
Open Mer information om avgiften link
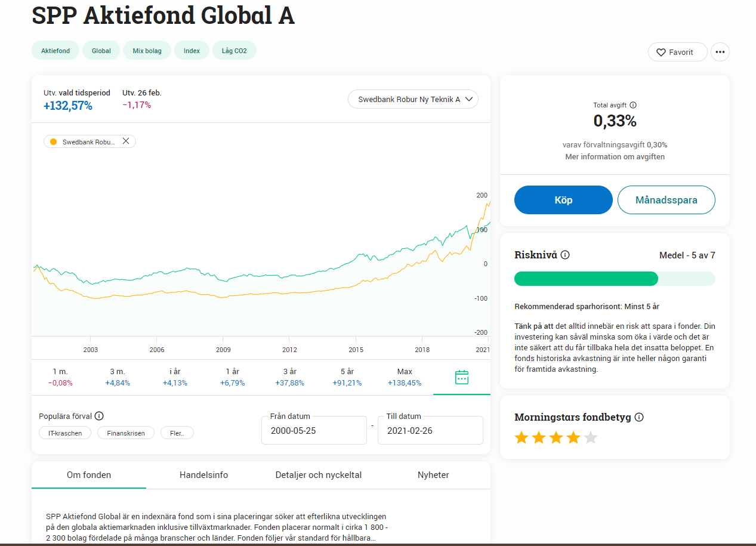point(615,157)
